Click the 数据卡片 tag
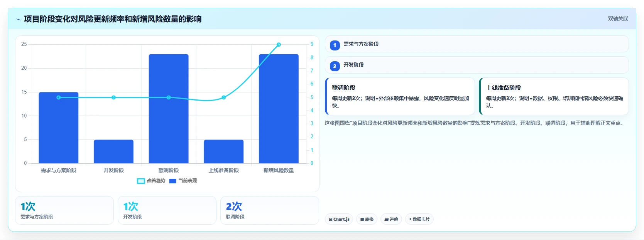644x240 pixels. pos(419,219)
